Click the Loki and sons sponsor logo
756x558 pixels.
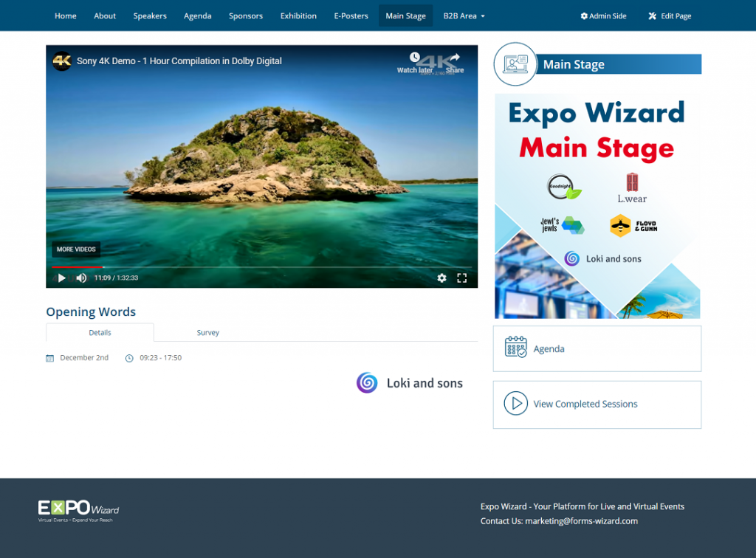click(410, 383)
